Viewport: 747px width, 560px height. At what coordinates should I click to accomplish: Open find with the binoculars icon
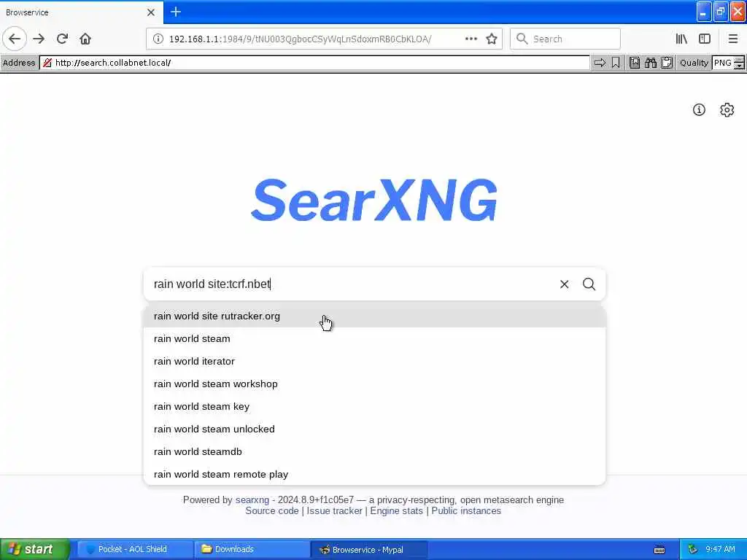tap(650, 63)
